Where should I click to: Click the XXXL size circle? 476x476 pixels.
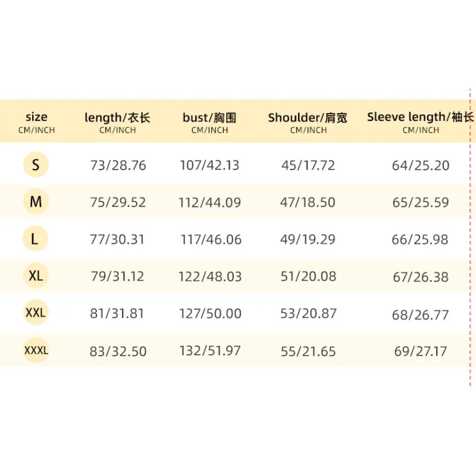pos(36,350)
